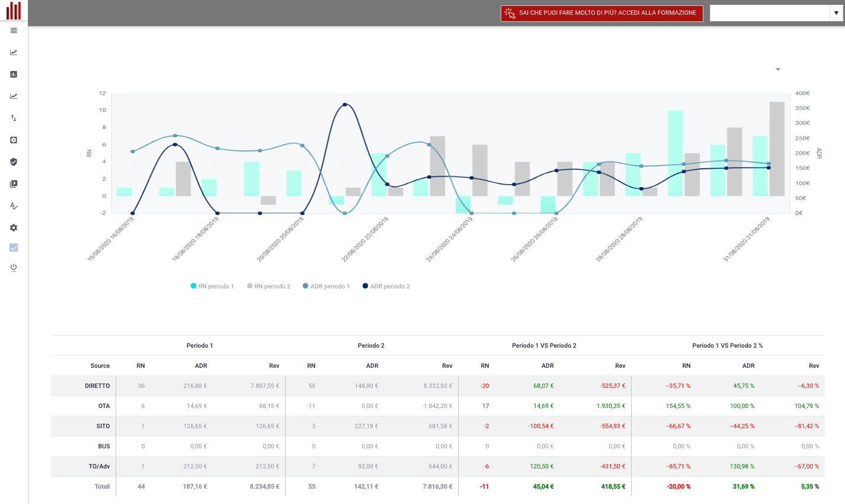Open the gear settings icon in sidebar
The height and width of the screenshot is (504, 845).
coord(14,228)
